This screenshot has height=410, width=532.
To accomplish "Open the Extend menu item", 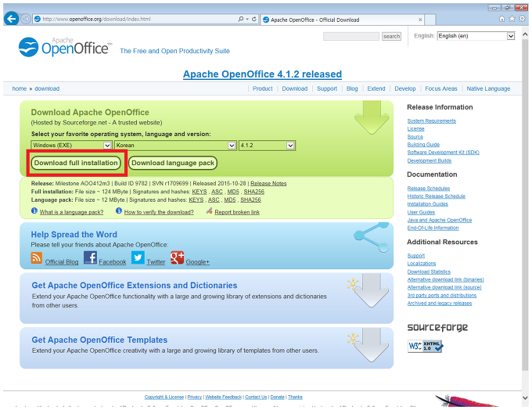I will [376, 88].
